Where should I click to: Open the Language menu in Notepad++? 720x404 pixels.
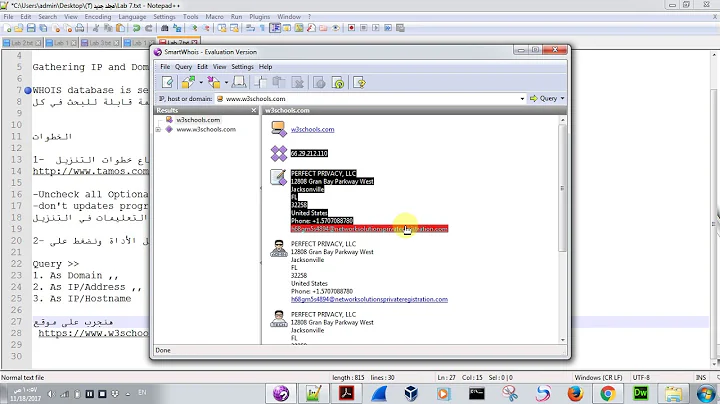(132, 17)
